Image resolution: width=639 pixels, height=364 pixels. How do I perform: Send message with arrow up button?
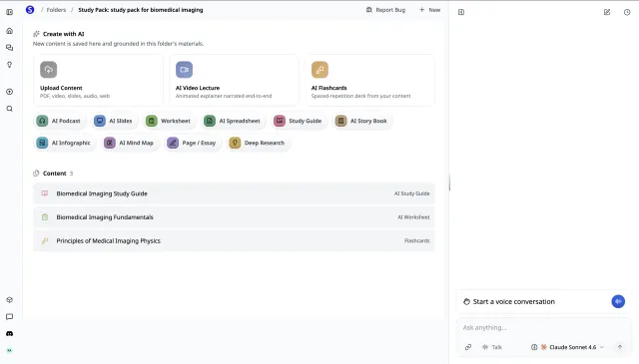(x=619, y=347)
